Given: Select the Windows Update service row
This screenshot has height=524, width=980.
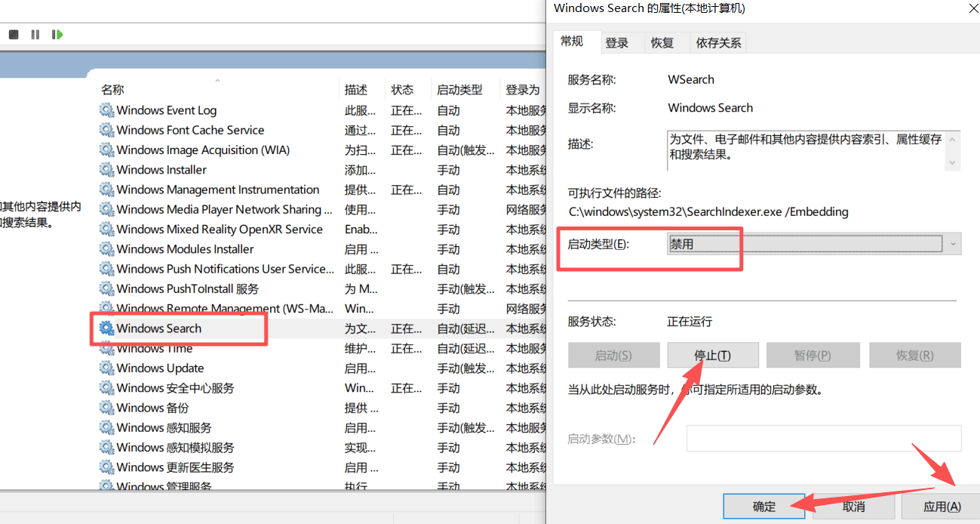Looking at the screenshot, I should click(x=322, y=368).
